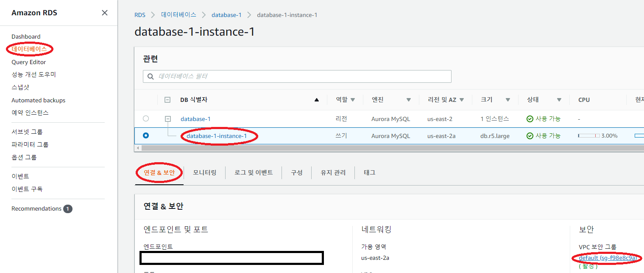Click the green status icon for database-1-instance-1
Image resolution: width=644 pixels, height=273 pixels.
tap(530, 136)
